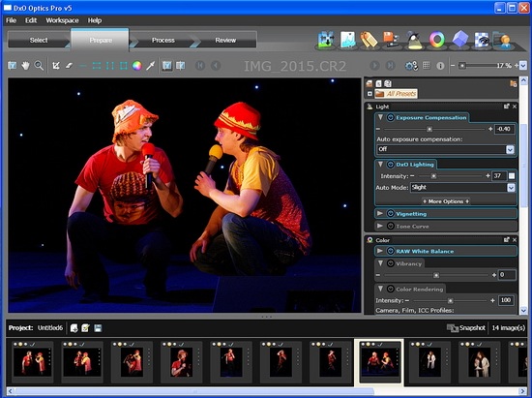Select the square perspective rectangle tool
The image size is (532, 398).
(124, 66)
